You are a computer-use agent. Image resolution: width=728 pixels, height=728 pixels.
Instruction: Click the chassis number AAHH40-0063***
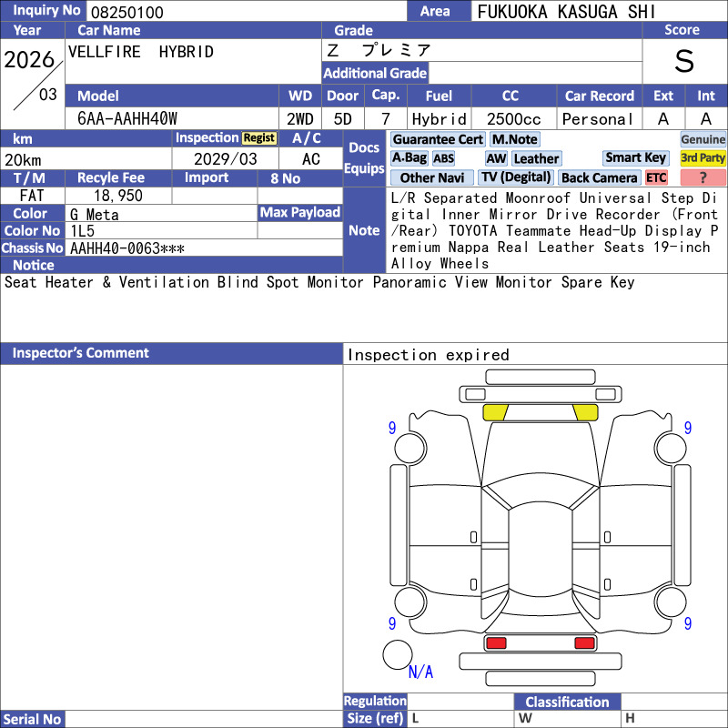point(127,248)
